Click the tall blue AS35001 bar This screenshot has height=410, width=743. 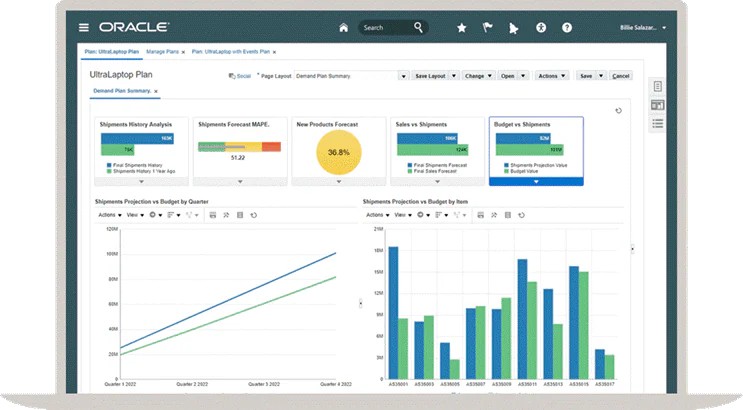(393, 313)
